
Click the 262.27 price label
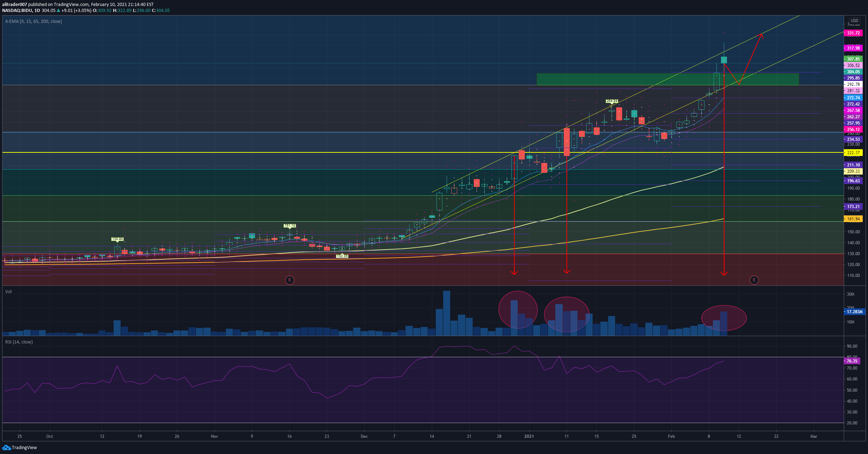coord(853,117)
